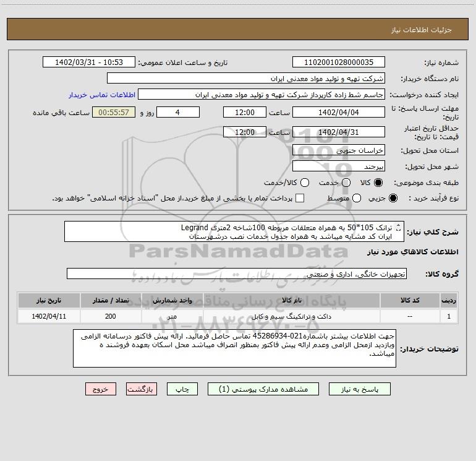The width and height of the screenshot is (476, 461).
Task: Click the شرح کلی نیاز description box
Action: [x=234, y=231]
